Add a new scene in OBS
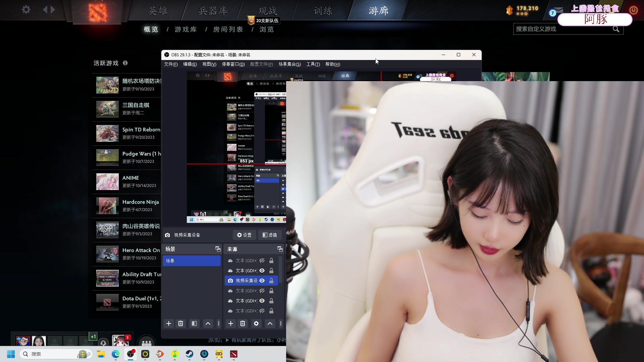Viewport: 644px width, 362px height. (169, 323)
